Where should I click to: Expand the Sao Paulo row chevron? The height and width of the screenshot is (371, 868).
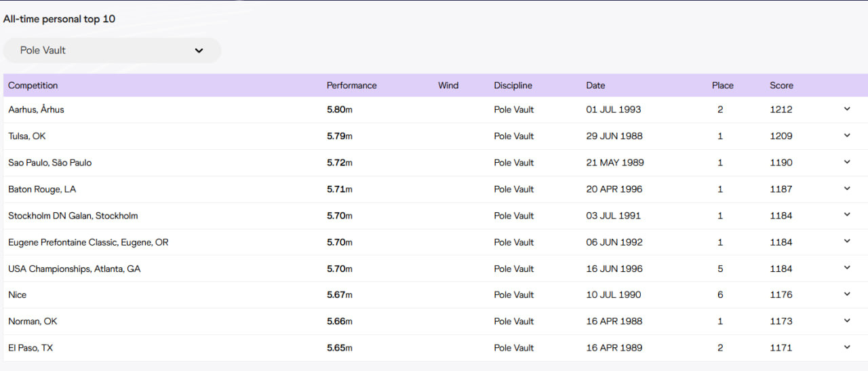[846, 162]
